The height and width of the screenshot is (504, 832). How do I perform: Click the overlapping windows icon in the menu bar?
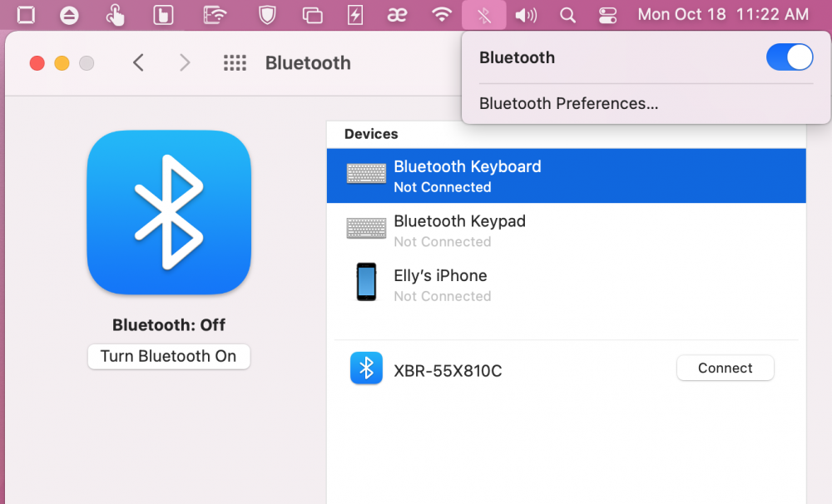313,15
